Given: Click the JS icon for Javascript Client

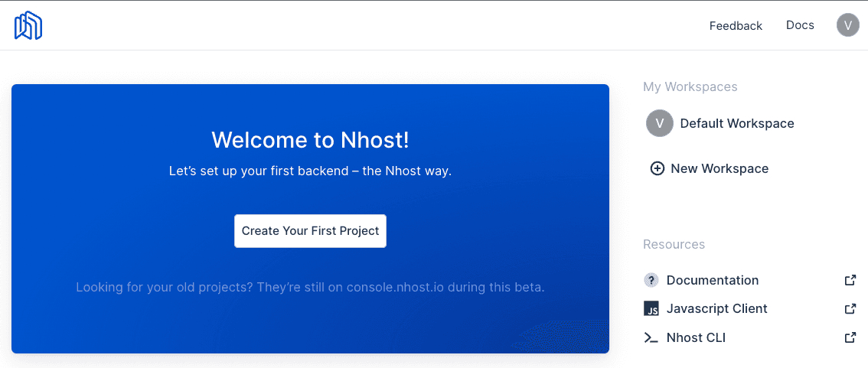Looking at the screenshot, I should click(651, 309).
